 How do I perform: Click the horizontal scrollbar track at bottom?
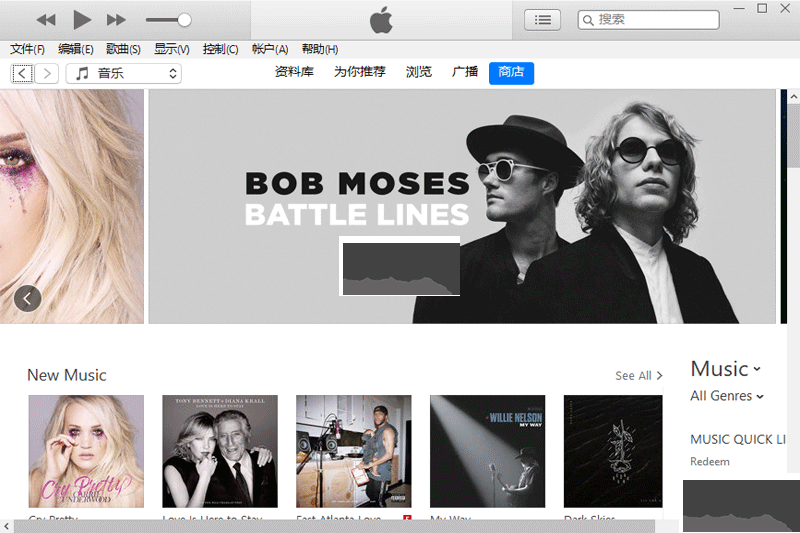point(334,526)
